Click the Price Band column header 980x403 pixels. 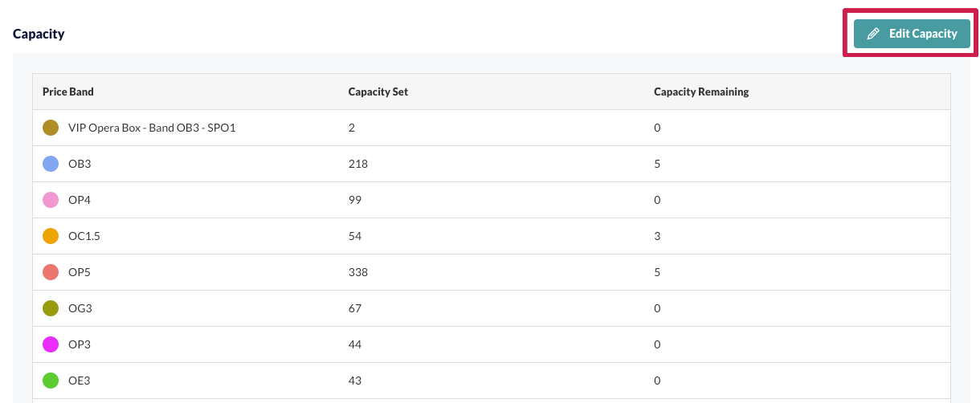68,92
